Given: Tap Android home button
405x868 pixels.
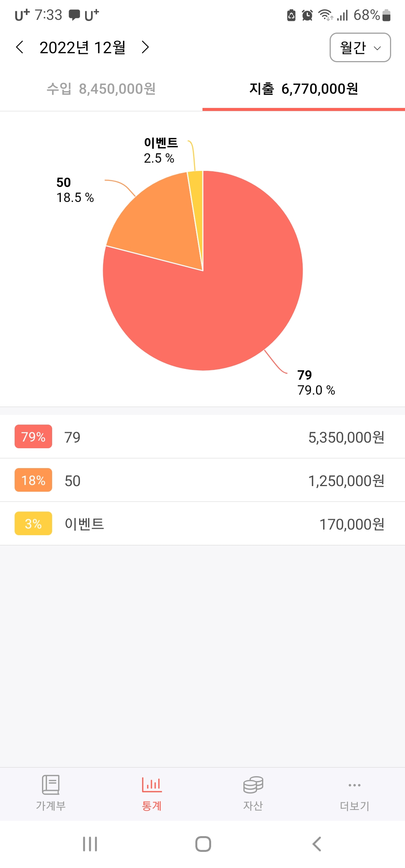Looking at the screenshot, I should pyautogui.click(x=203, y=844).
